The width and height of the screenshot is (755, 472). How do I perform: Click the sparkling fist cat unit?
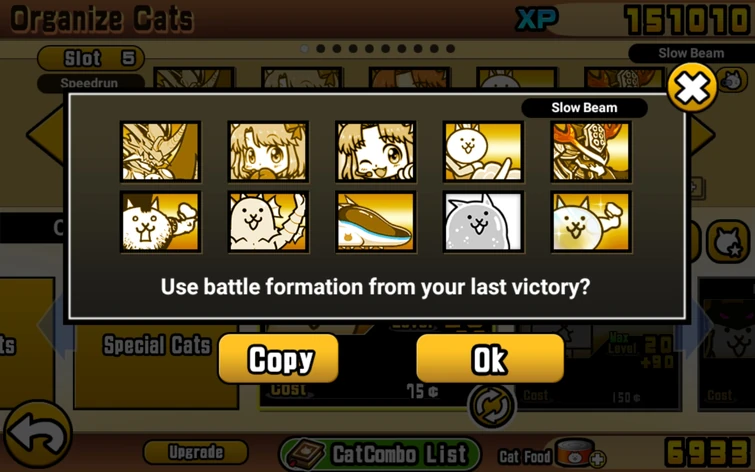click(x=591, y=222)
